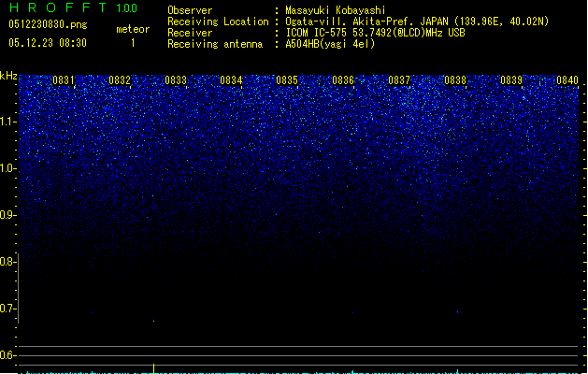588x374 pixels.
Task: Click the 0833 time marker
Action: pyautogui.click(x=176, y=80)
